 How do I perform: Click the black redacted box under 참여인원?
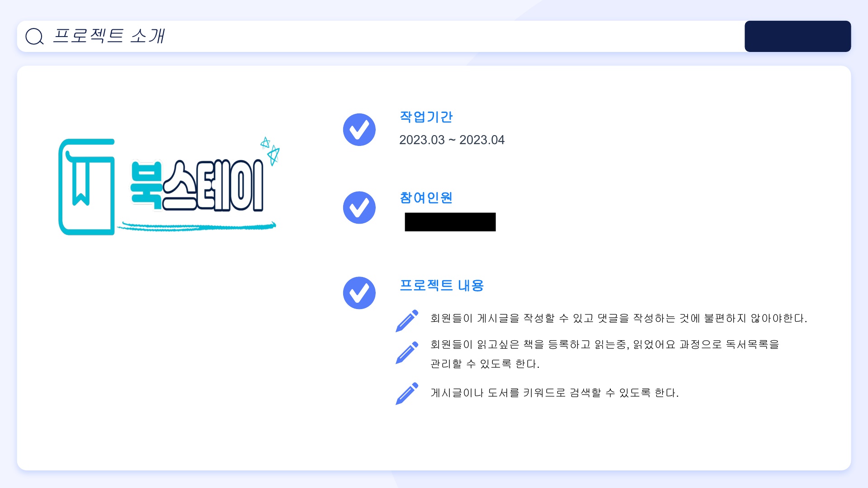tap(450, 222)
